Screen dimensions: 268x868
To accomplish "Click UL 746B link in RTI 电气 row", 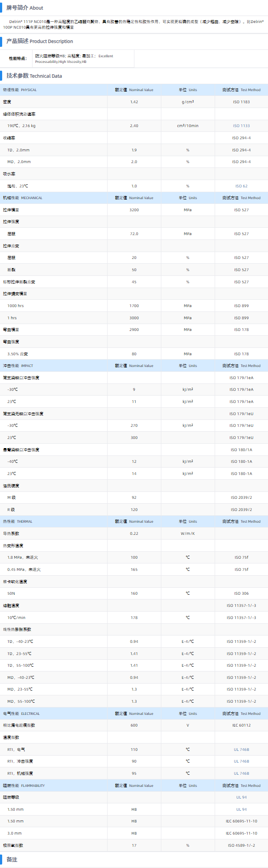I will point(241,750).
